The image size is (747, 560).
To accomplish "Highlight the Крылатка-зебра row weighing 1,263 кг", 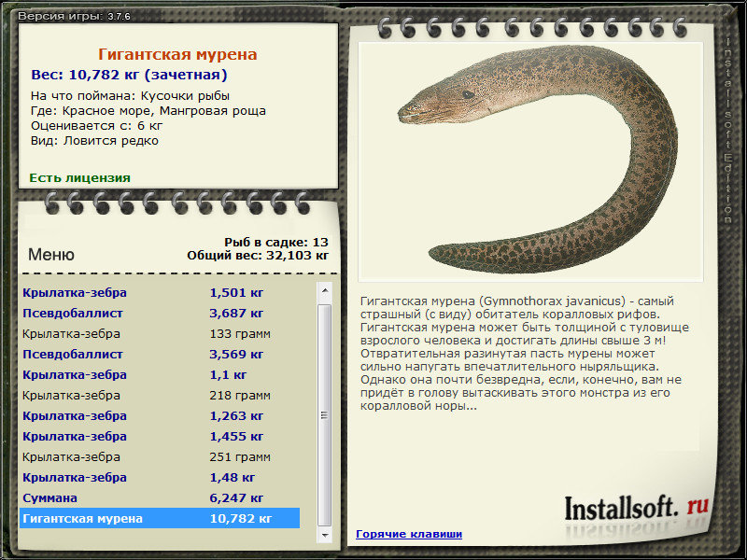I will [x=160, y=415].
